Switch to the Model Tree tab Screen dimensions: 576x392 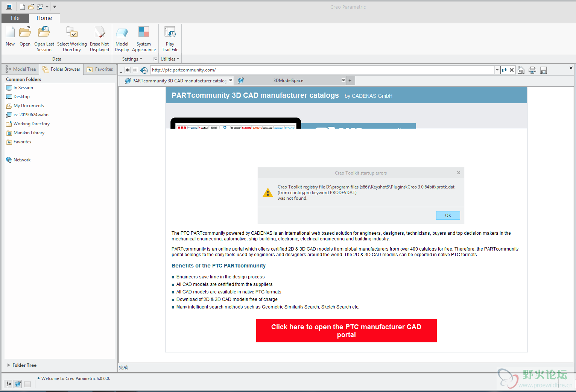pyautogui.click(x=21, y=69)
